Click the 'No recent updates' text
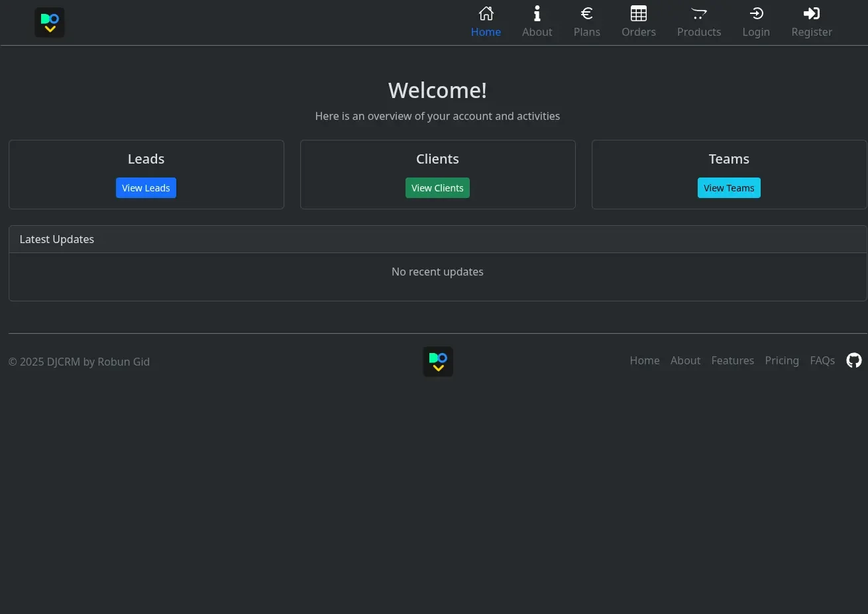Image resolution: width=868 pixels, height=614 pixels. (437, 272)
